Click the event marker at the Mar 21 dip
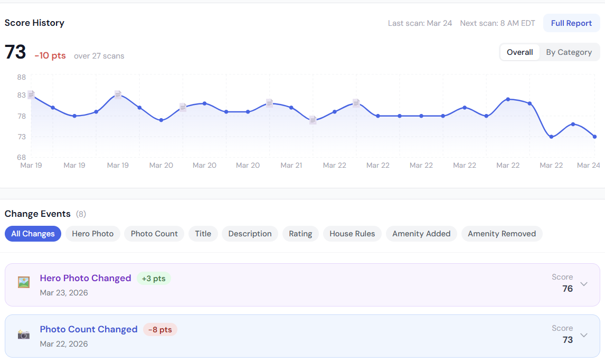Screen dimensions: 605x364 point(313,120)
